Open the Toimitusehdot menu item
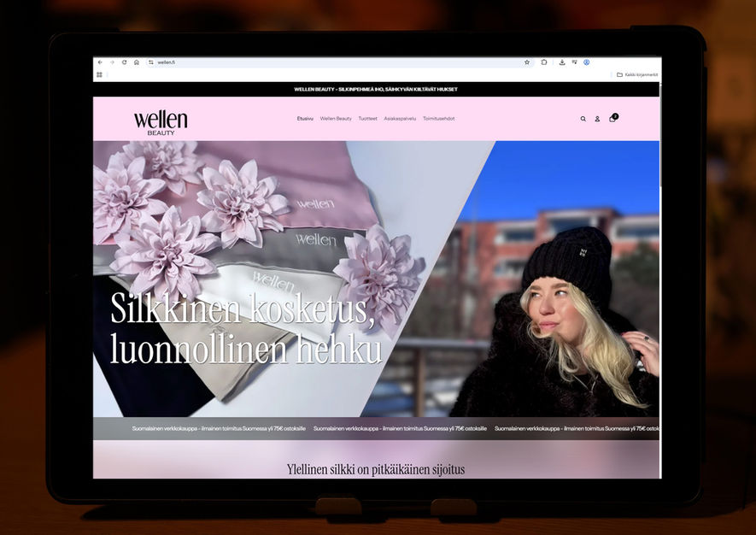The height and width of the screenshot is (535, 756). pyautogui.click(x=439, y=119)
